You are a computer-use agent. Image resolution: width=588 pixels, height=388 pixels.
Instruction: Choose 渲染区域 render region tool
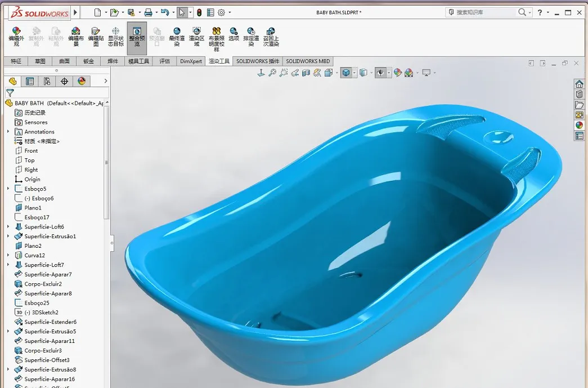coord(196,37)
